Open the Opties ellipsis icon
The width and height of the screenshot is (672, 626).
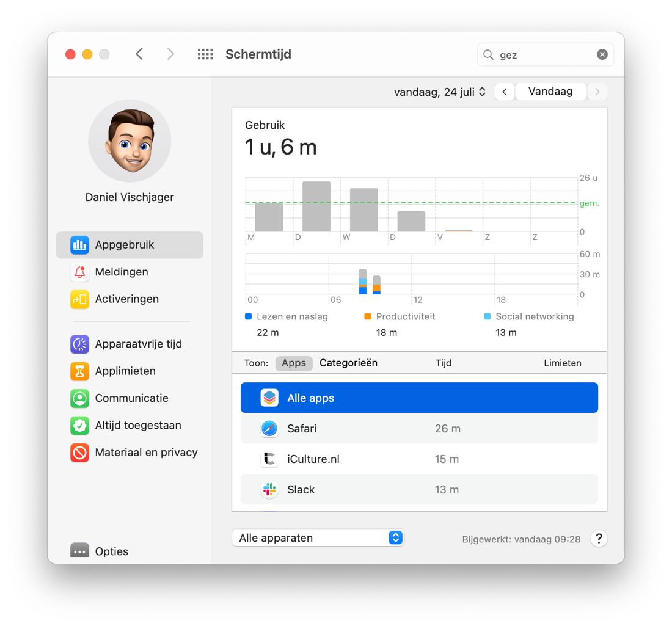click(x=79, y=551)
